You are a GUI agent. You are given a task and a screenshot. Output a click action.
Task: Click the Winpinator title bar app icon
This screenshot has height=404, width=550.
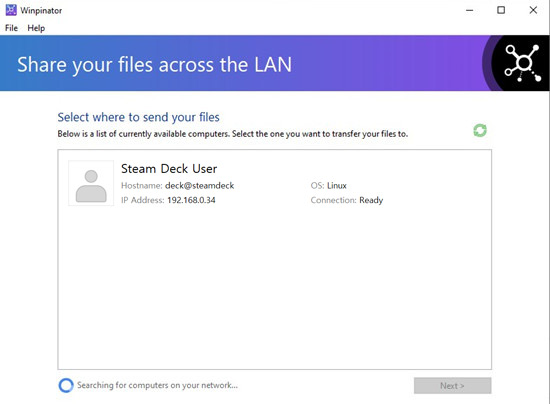[11, 10]
